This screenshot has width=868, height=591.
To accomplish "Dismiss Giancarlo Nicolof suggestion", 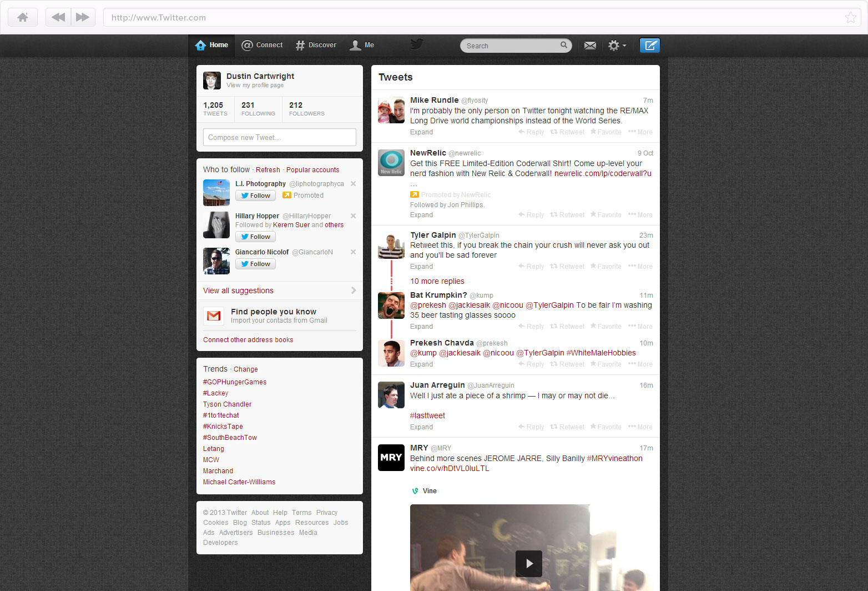I will click(353, 252).
